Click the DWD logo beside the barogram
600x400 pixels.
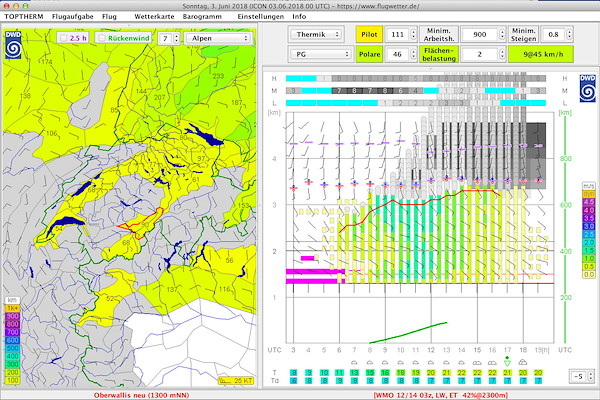coord(587,88)
